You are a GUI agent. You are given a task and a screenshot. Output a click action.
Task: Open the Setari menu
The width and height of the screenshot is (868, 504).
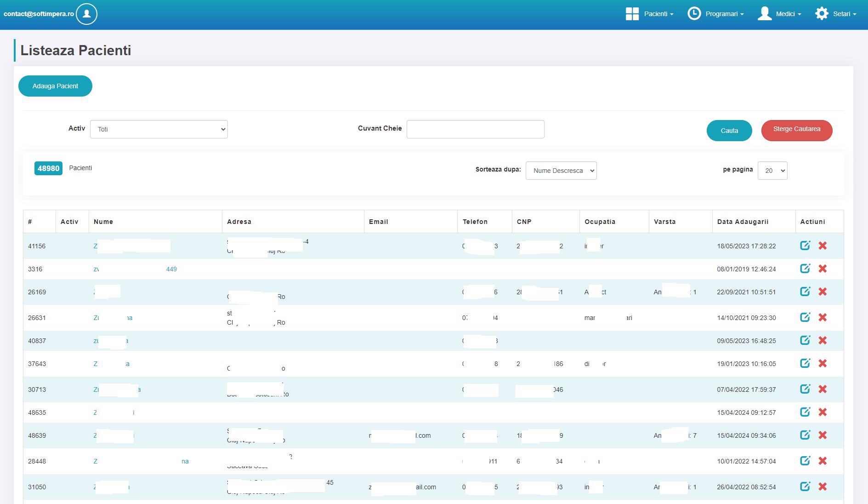click(x=845, y=14)
